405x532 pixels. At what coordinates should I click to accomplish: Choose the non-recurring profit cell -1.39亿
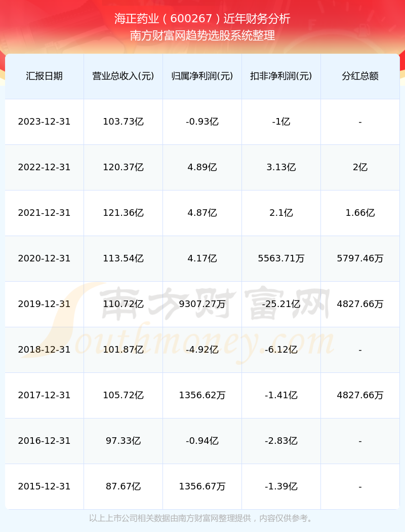(281, 486)
